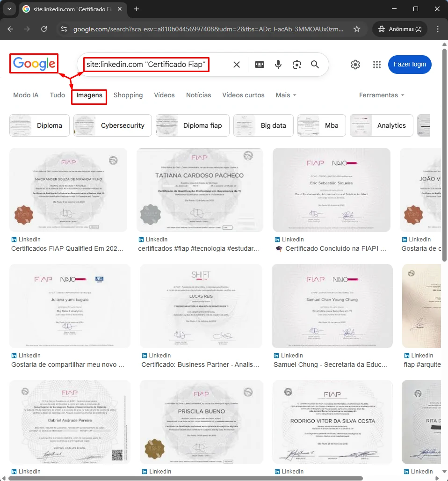Expand the Ferramentas dropdown
The image size is (448, 481).
click(x=382, y=95)
